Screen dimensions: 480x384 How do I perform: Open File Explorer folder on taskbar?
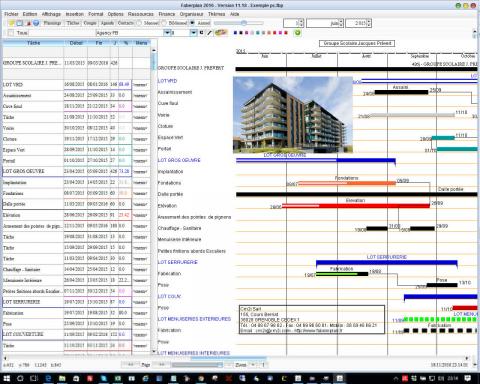pyautogui.click(x=62, y=378)
